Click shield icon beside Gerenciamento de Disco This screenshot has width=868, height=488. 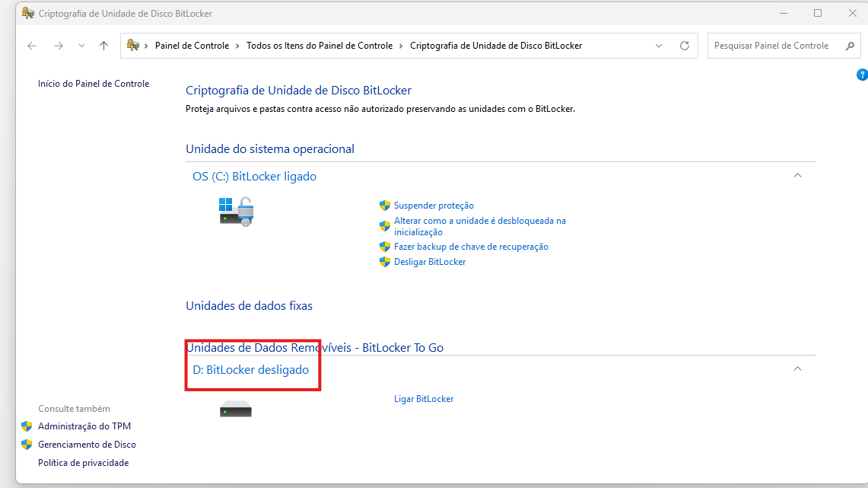tap(27, 445)
